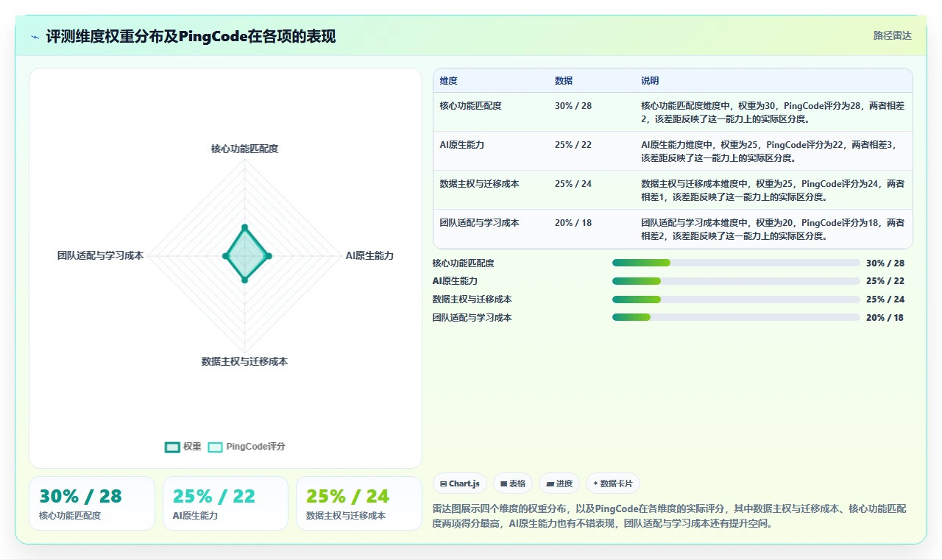Click the PingCode评分 legend color box
The width and height of the screenshot is (942, 560).
[215, 447]
